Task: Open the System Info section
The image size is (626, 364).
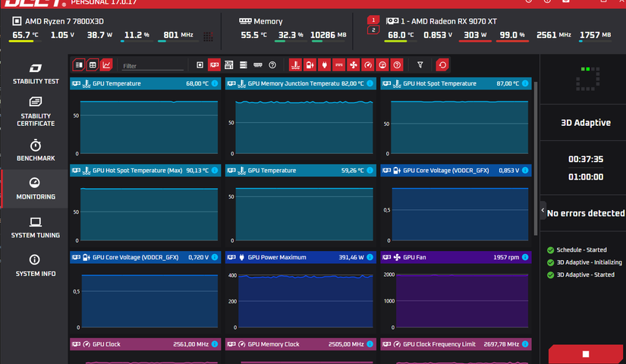Action: 36,266
